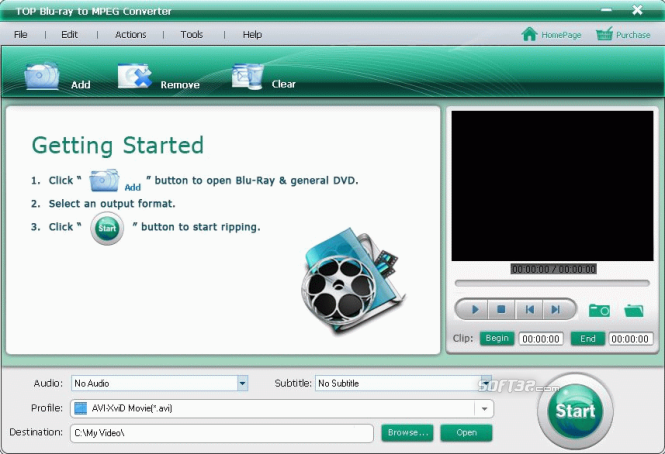The image size is (665, 454).
Task: Open the Tools menu
Action: pos(192,34)
